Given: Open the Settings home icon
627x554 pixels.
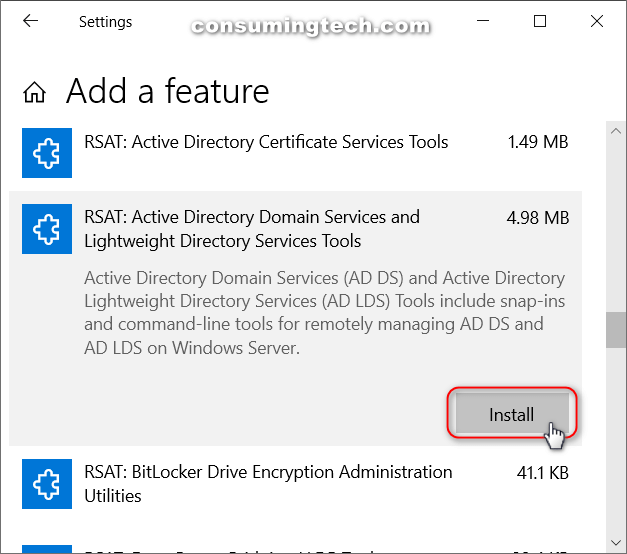Looking at the screenshot, I should [x=34, y=92].
